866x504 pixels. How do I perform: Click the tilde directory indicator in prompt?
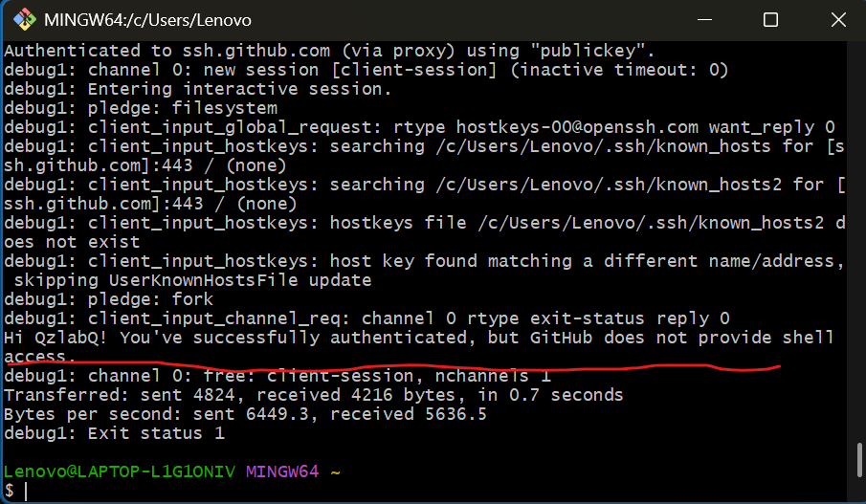tap(336, 471)
